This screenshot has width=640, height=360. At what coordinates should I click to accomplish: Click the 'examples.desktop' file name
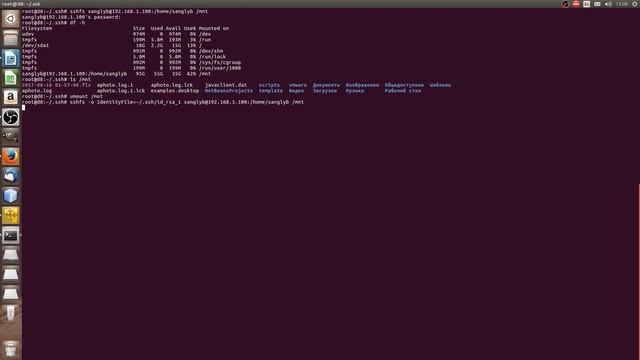[x=175, y=91]
